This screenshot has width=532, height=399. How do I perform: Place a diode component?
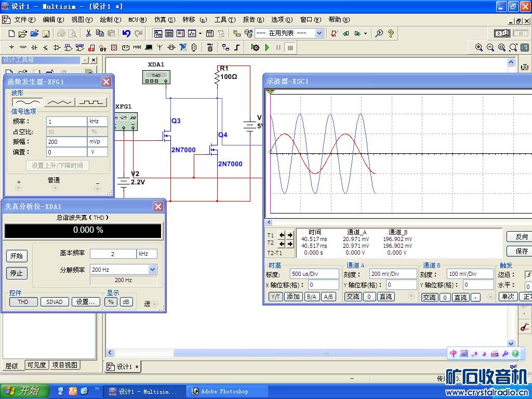[x=34, y=47]
